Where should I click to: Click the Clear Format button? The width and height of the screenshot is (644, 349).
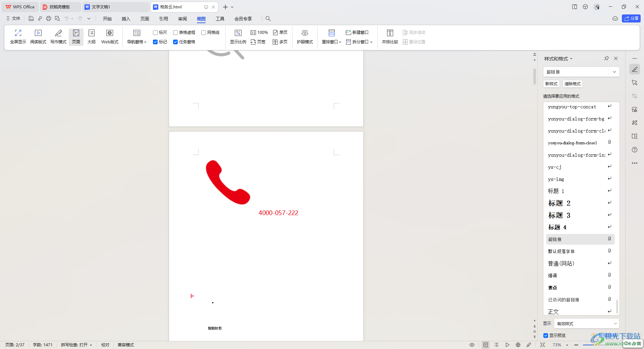pyautogui.click(x=573, y=84)
